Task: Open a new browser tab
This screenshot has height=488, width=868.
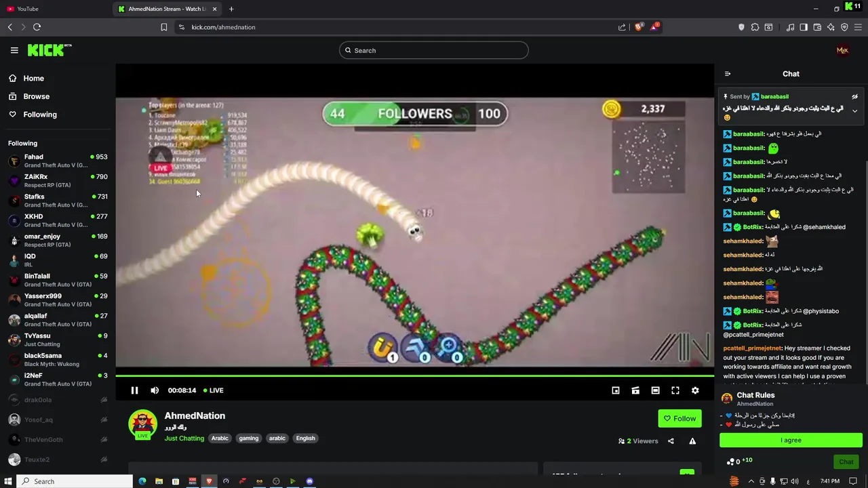Action: (x=231, y=9)
